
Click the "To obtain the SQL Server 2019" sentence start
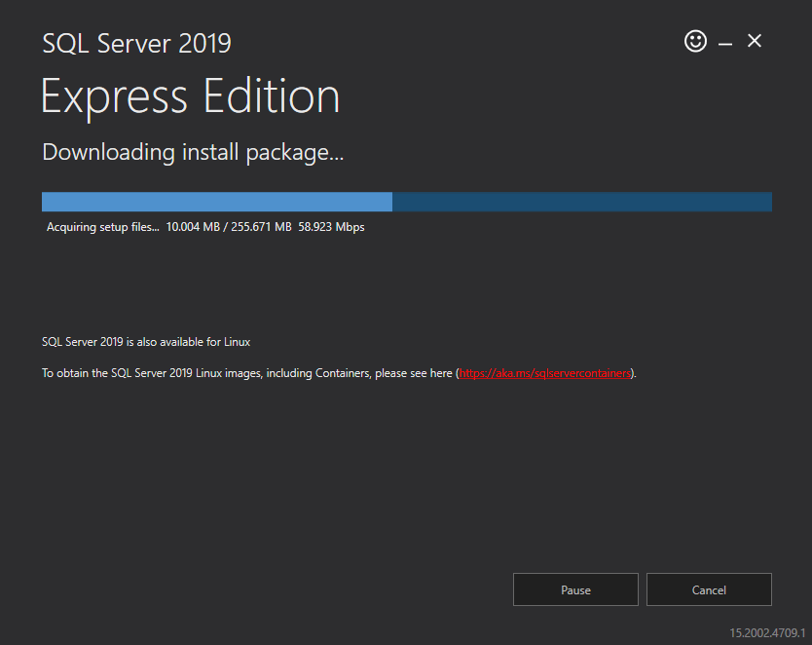click(x=107, y=373)
